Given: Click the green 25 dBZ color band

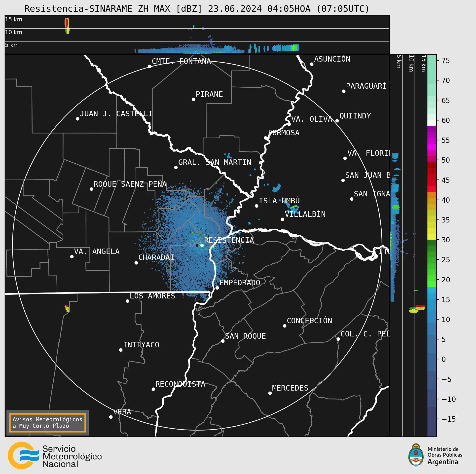Looking at the screenshot, I should click(432, 260).
